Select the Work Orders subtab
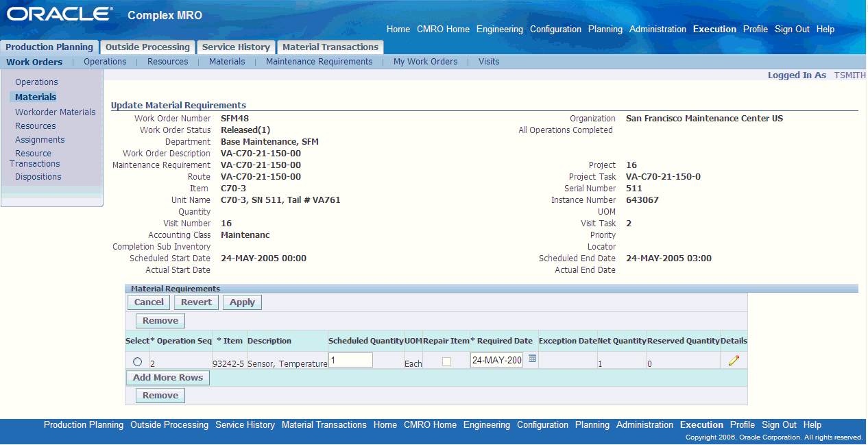 34,62
